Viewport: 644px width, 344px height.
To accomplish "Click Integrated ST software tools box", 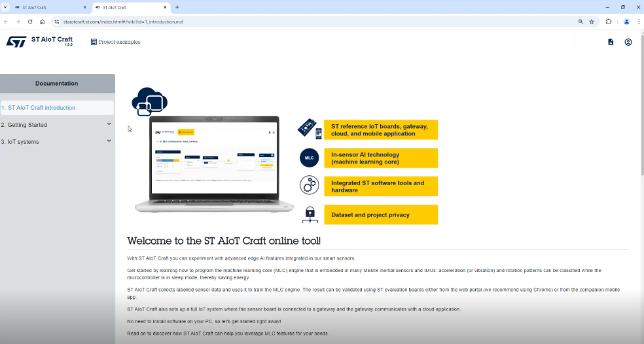I will click(381, 186).
